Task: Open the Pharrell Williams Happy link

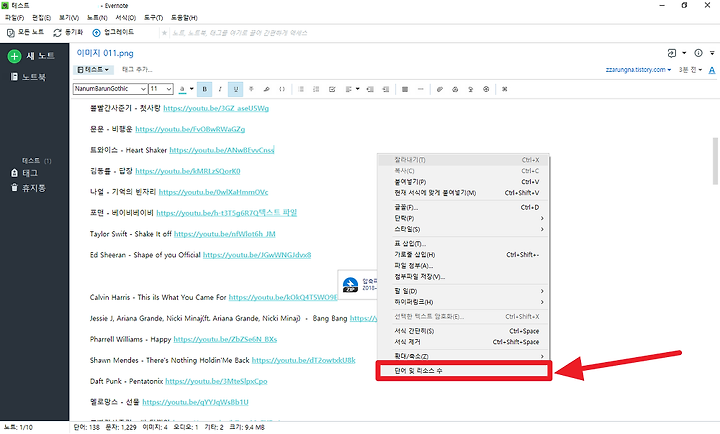Action: (225, 339)
